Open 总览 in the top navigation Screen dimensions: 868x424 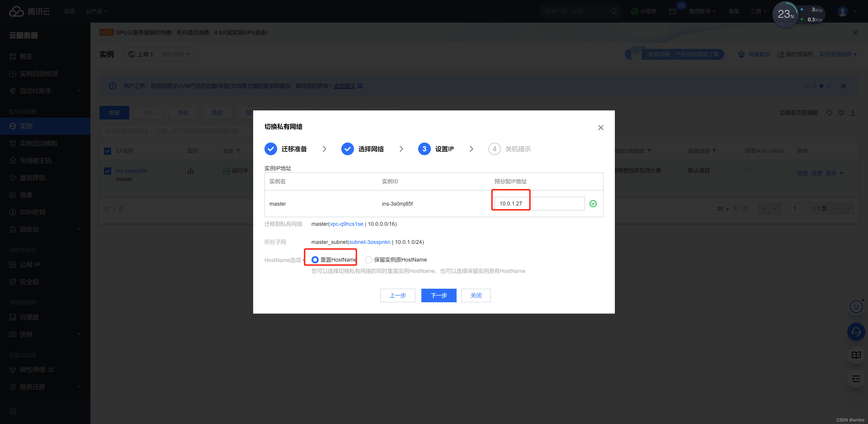tap(69, 12)
